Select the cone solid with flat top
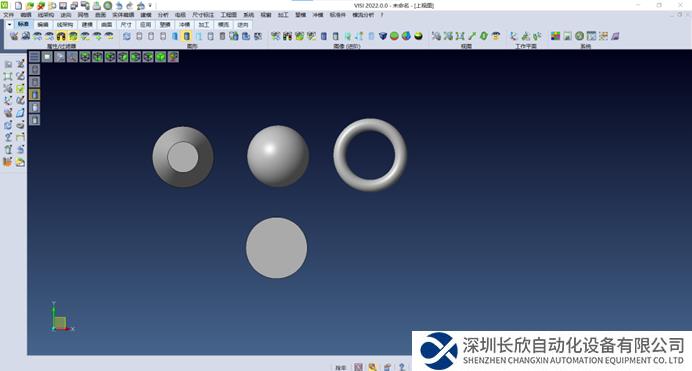 tap(183, 157)
